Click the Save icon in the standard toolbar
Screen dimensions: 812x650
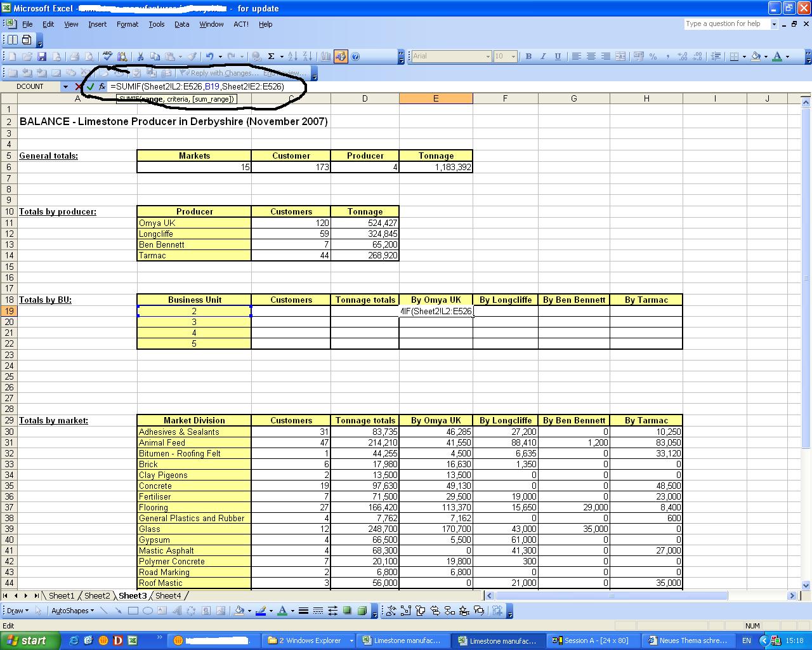[42, 56]
